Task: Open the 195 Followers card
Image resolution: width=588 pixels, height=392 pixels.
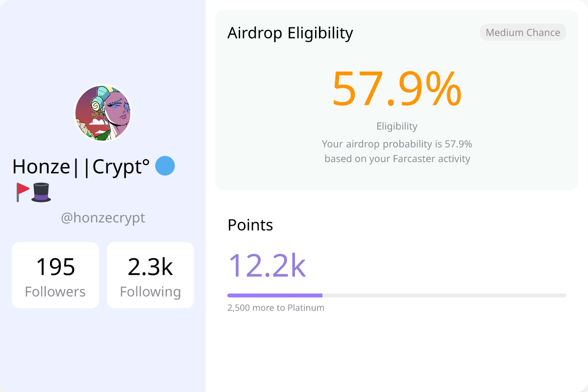Action: (55, 275)
